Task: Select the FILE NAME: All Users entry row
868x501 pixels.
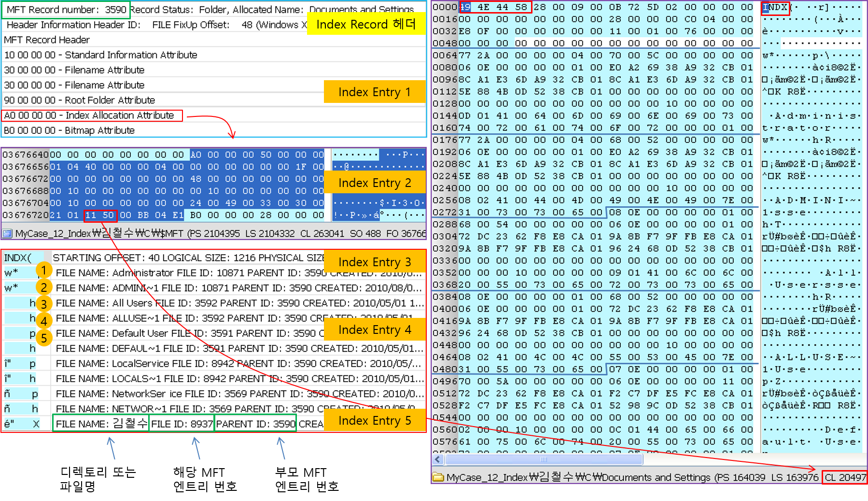Action: [214, 303]
